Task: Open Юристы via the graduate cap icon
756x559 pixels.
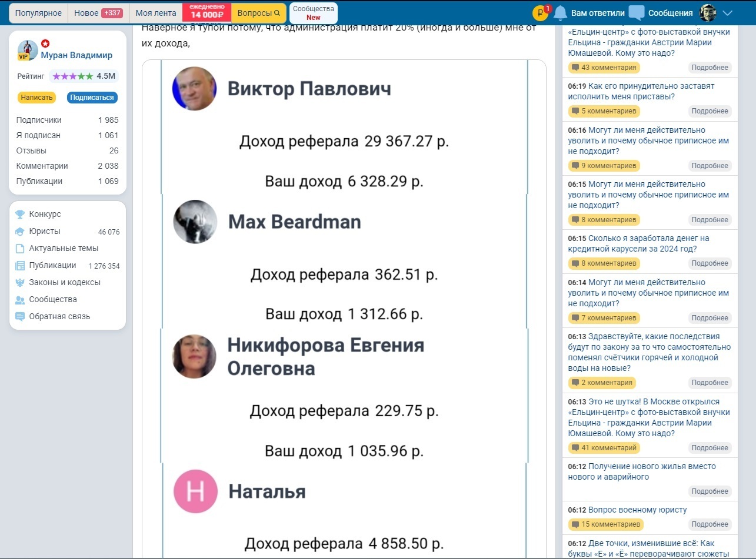Action: click(x=19, y=231)
